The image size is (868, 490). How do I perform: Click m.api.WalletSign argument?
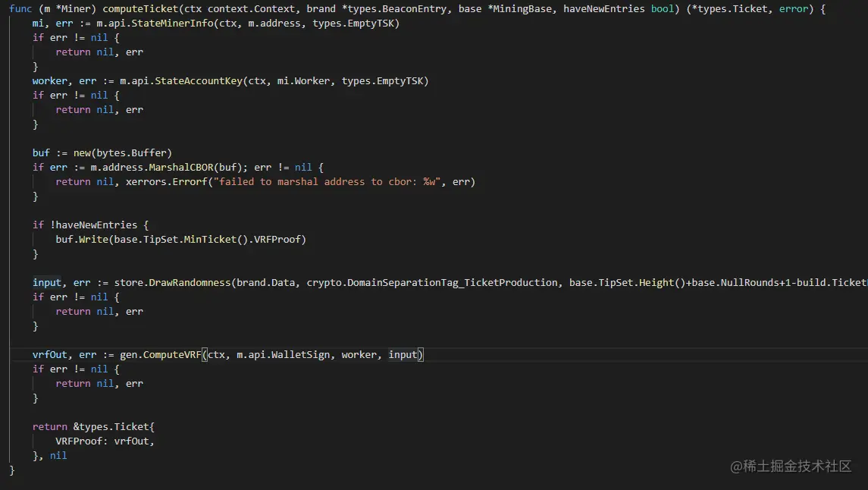coord(284,354)
